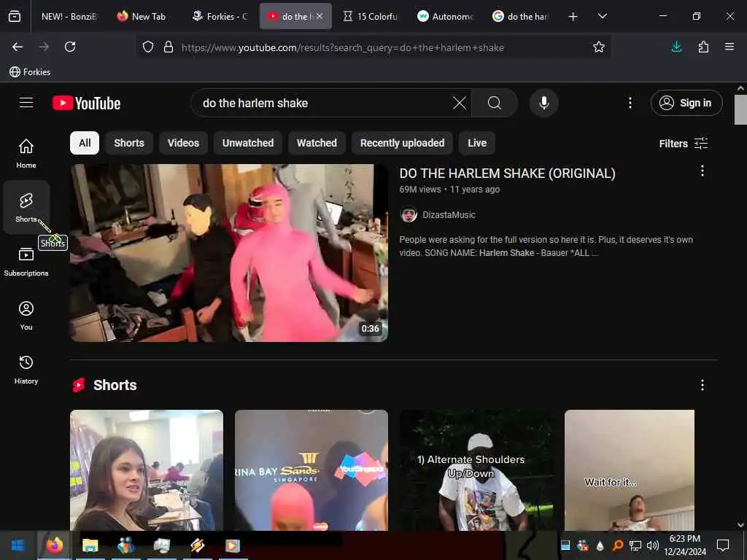Select the Videos filter chip
This screenshot has width=747, height=560.
[x=183, y=143]
